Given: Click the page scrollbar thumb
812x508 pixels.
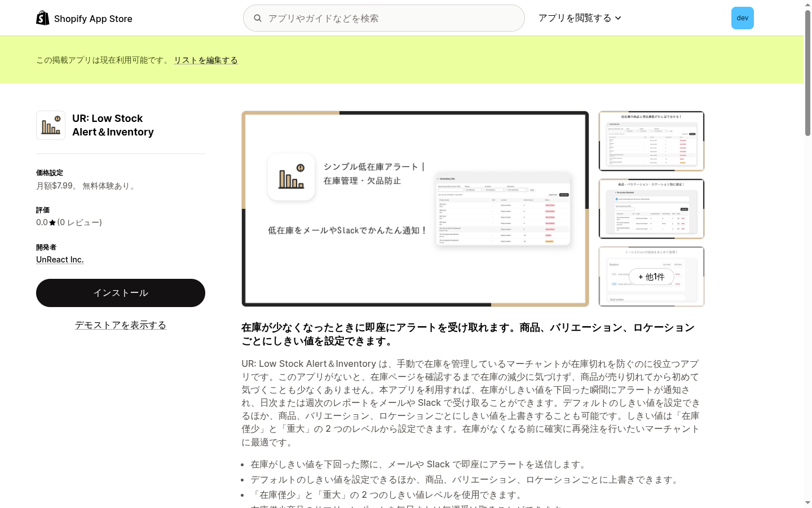Looking at the screenshot, I should (x=807, y=73).
